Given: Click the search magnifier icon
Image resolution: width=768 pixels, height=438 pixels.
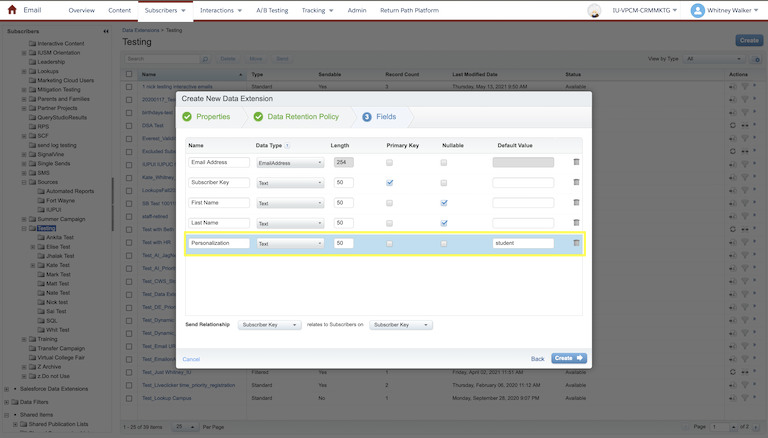Looking at the screenshot, I should click(205, 59).
